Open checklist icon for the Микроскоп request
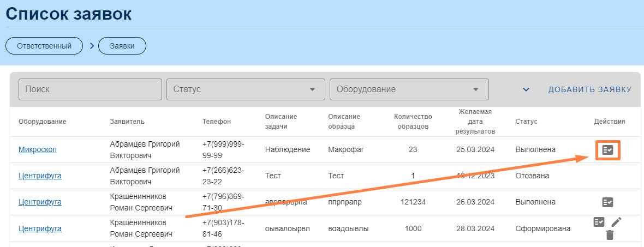Viewport: 644px width, 247px height. (607, 149)
